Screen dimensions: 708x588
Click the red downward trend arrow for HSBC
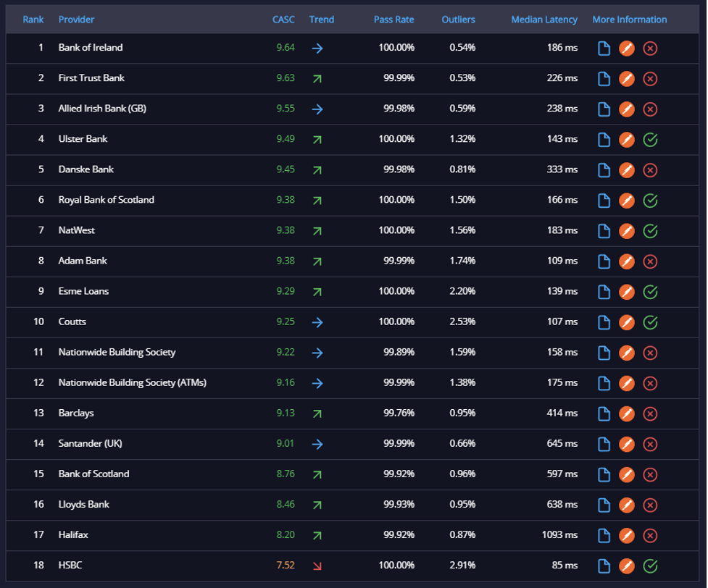coord(317,566)
